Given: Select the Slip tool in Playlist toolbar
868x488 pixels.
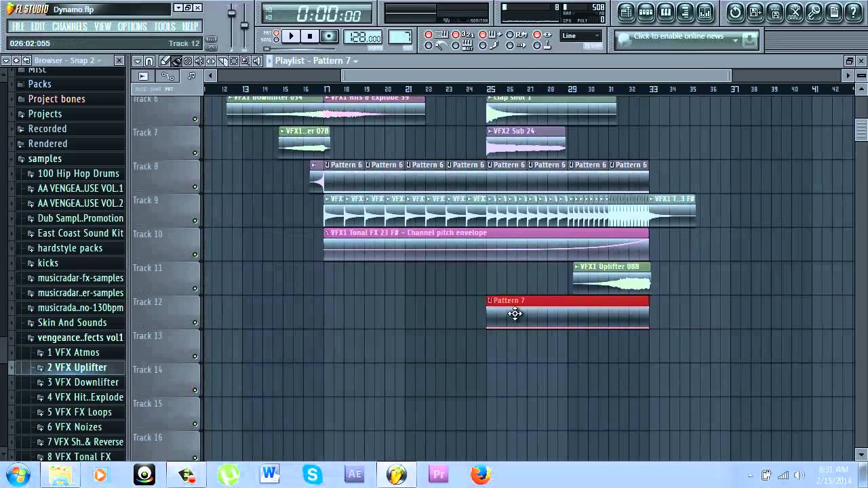Looking at the screenshot, I should pos(211,62).
